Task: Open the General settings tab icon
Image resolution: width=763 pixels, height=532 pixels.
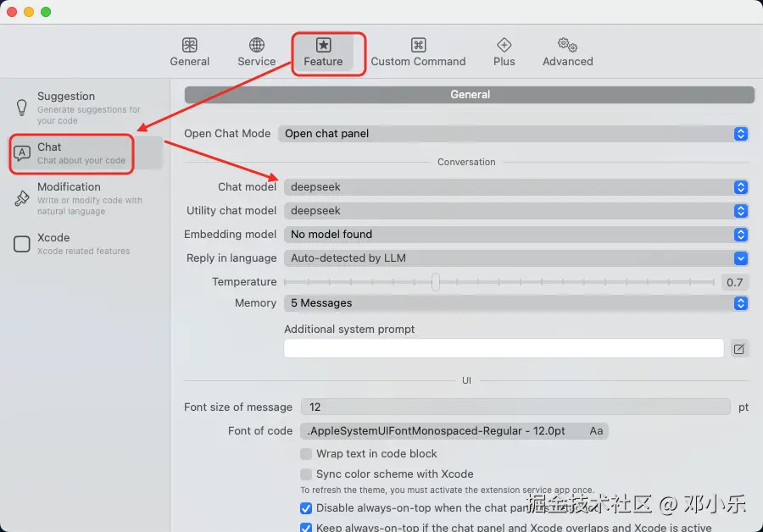Action: tap(189, 45)
